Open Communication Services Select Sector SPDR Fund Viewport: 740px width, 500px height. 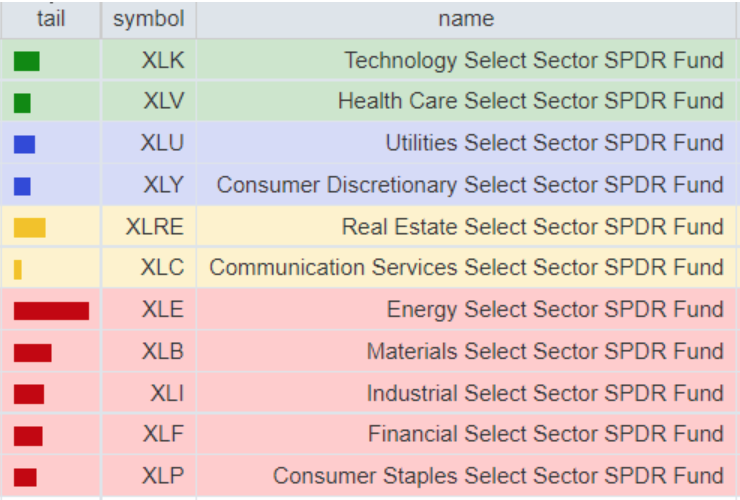tap(466, 268)
